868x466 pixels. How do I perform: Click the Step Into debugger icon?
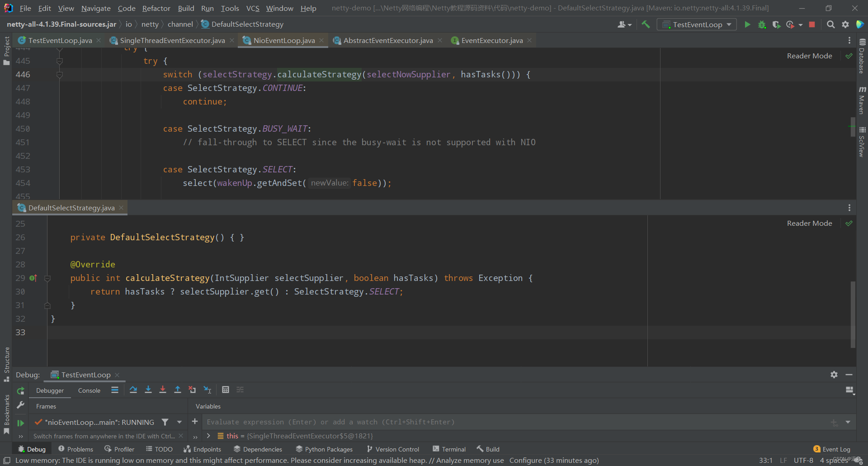[148, 390]
